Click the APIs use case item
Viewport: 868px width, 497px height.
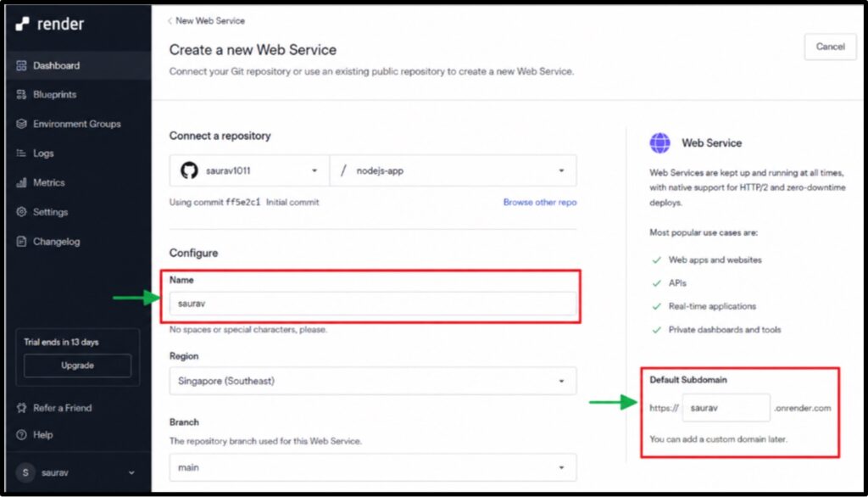(677, 283)
